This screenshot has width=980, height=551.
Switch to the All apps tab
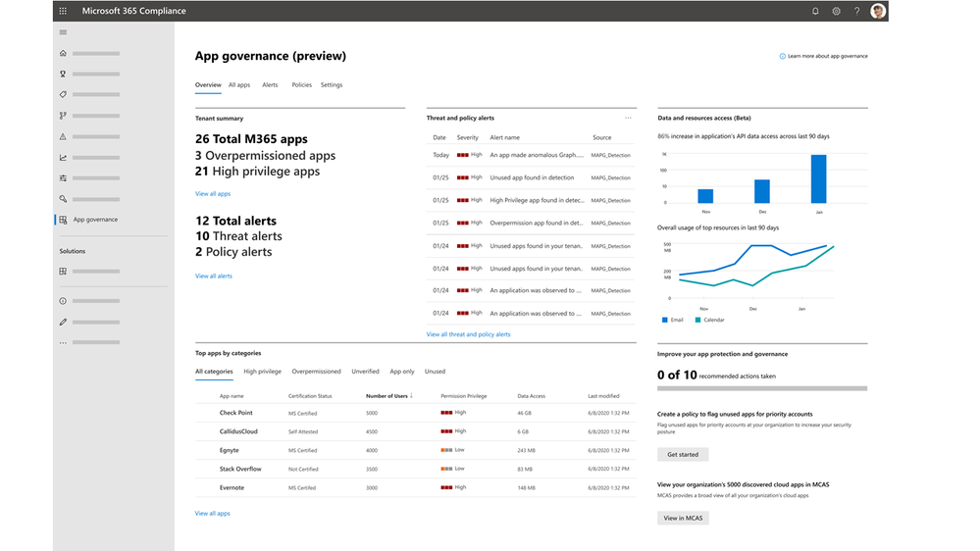click(x=238, y=85)
